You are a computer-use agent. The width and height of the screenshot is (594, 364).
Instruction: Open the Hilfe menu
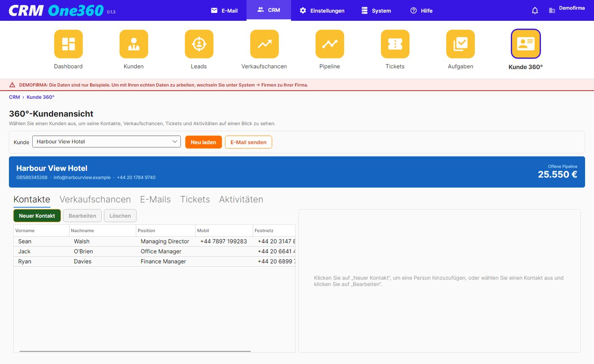(x=421, y=11)
